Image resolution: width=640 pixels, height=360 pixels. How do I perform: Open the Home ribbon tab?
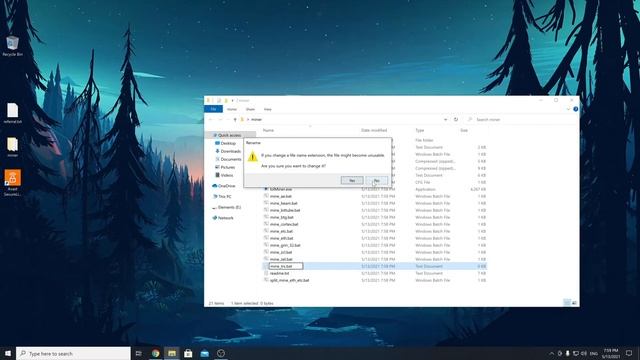(x=232, y=109)
